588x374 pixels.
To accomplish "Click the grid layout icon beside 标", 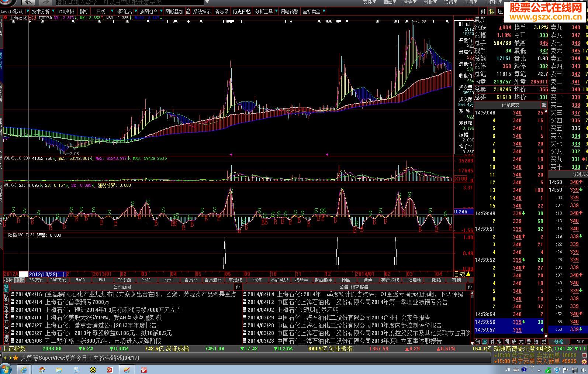I will 501,11.
